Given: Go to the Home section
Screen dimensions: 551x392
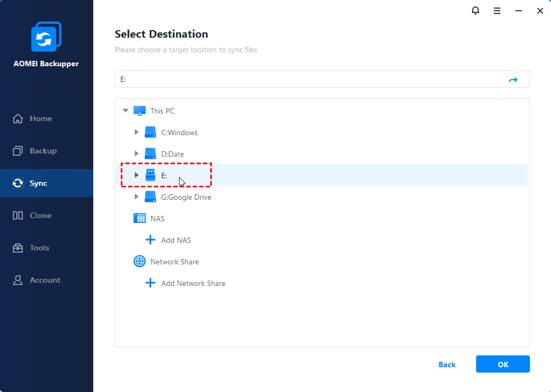Looking at the screenshot, I should point(41,118).
